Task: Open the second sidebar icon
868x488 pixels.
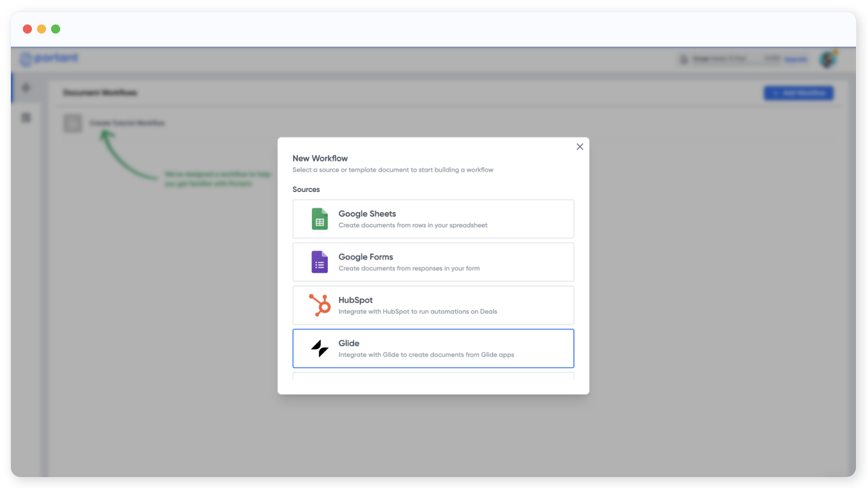Action: (26, 118)
